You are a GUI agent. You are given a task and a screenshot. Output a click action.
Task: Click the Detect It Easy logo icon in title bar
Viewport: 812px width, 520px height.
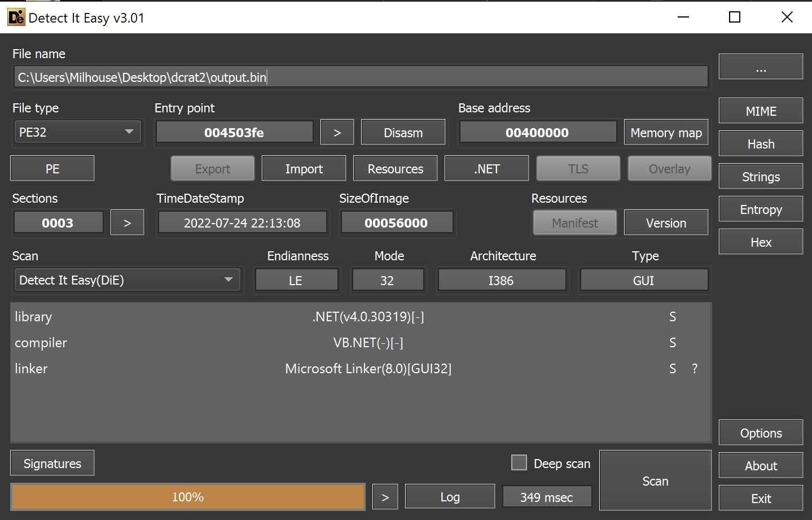pyautogui.click(x=16, y=17)
